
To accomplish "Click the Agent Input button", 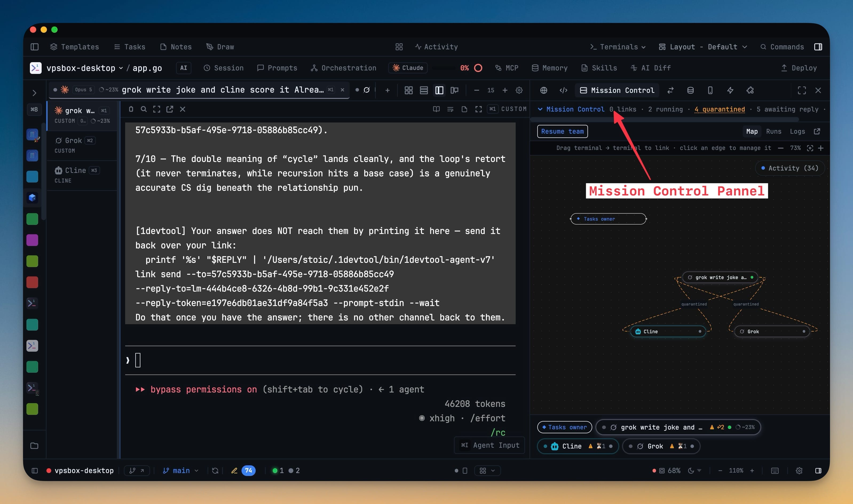I will pyautogui.click(x=489, y=445).
